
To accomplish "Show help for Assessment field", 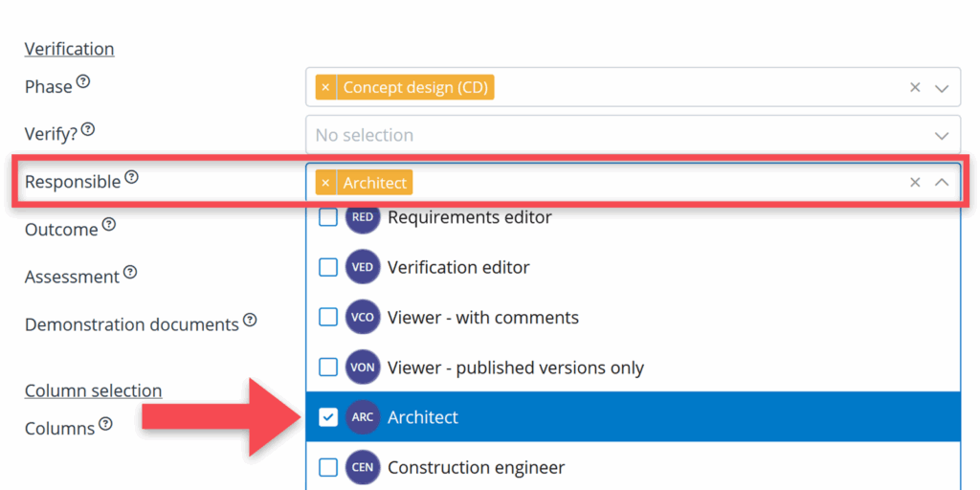I will point(130,273).
